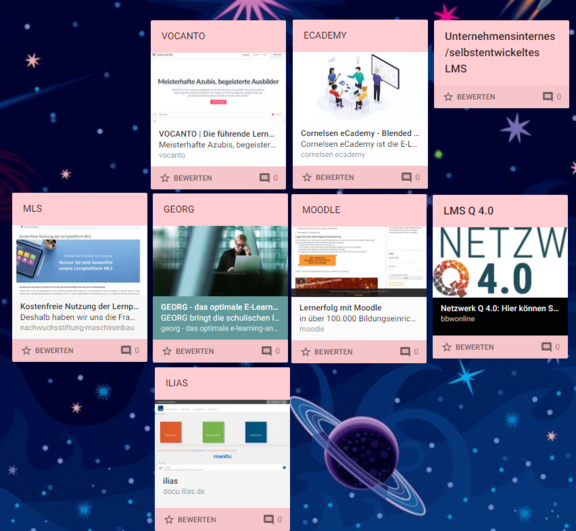Select the GEORG card heading
This screenshot has height=531, width=576.
tap(179, 209)
